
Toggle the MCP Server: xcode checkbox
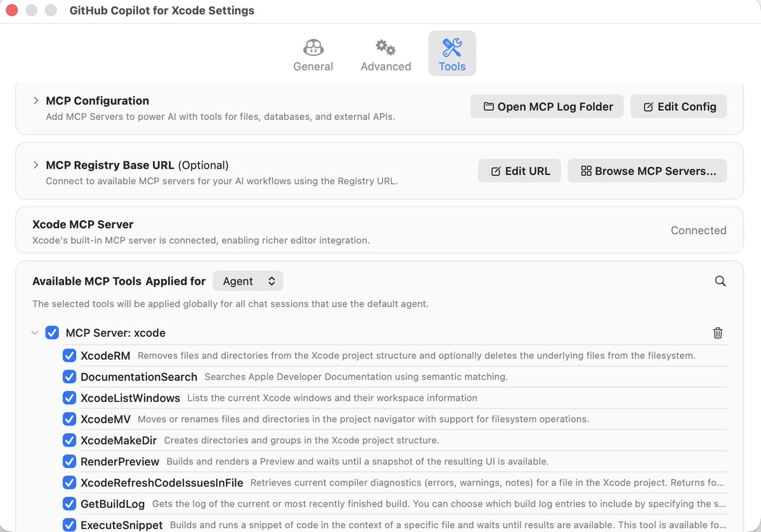[x=52, y=333]
